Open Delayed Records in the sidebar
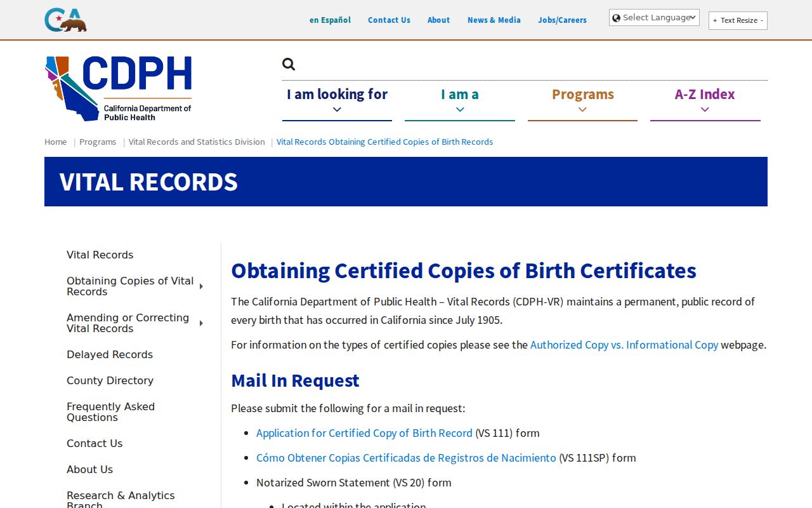Screen dimensions: 812x508 (110, 354)
